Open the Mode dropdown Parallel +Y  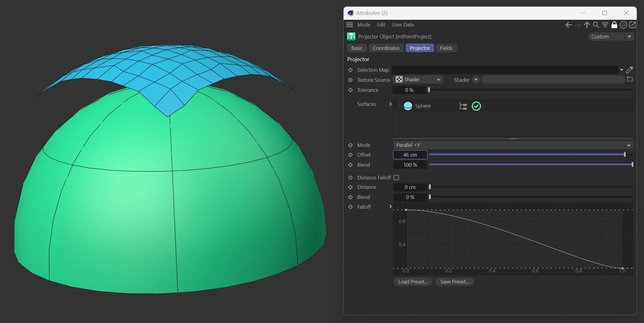[513, 145]
